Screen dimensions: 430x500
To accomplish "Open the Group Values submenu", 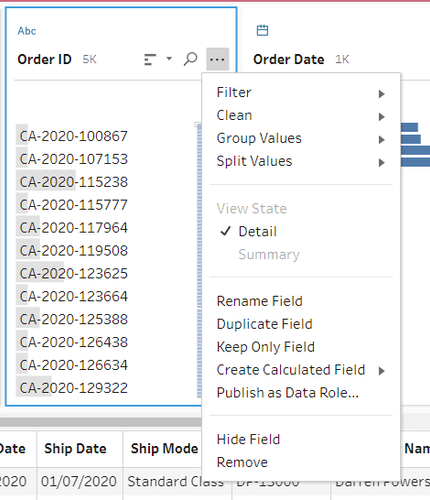I will [301, 138].
